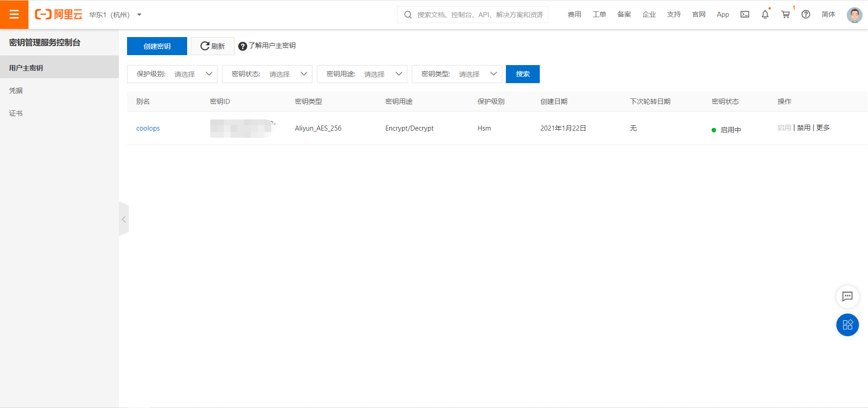Click 禁用 for coolops key
The height and width of the screenshot is (408, 868).
pyautogui.click(x=803, y=128)
